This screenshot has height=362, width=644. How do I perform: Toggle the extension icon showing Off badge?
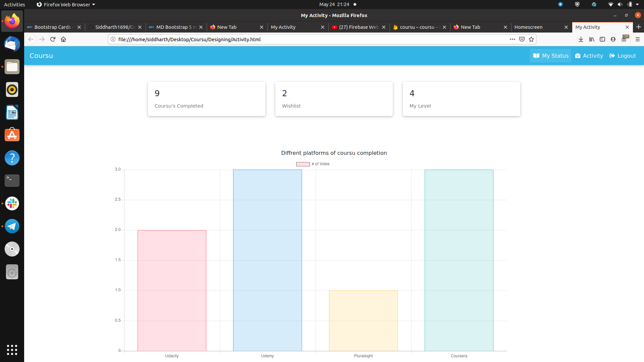point(625,39)
